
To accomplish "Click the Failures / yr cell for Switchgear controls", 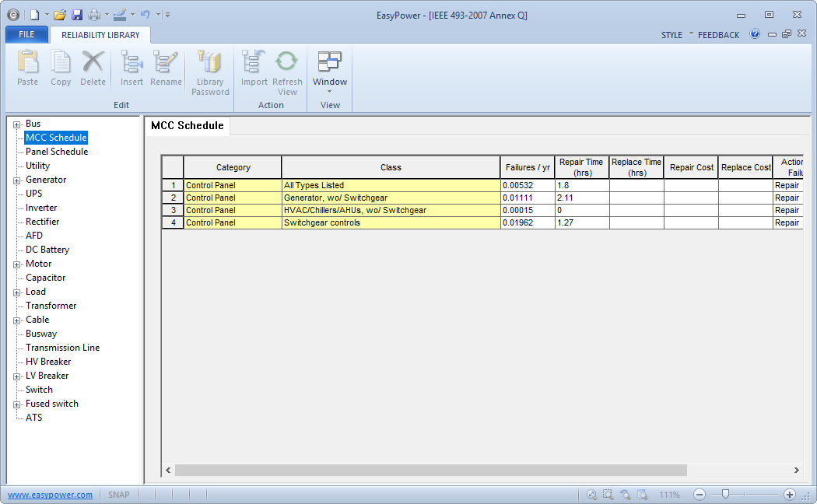I will click(x=527, y=223).
